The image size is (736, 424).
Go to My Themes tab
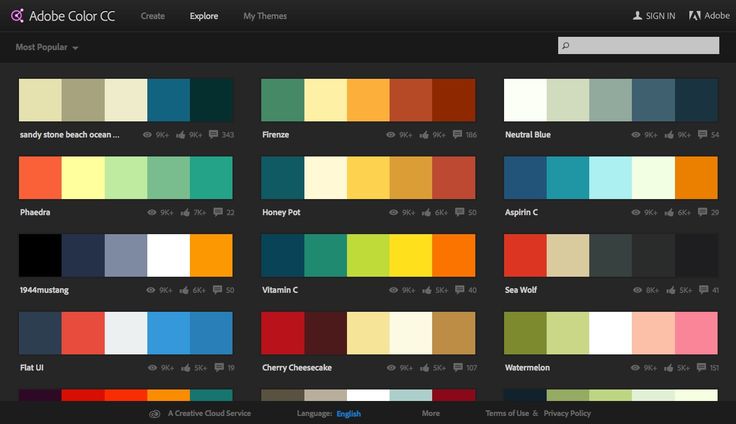(265, 16)
